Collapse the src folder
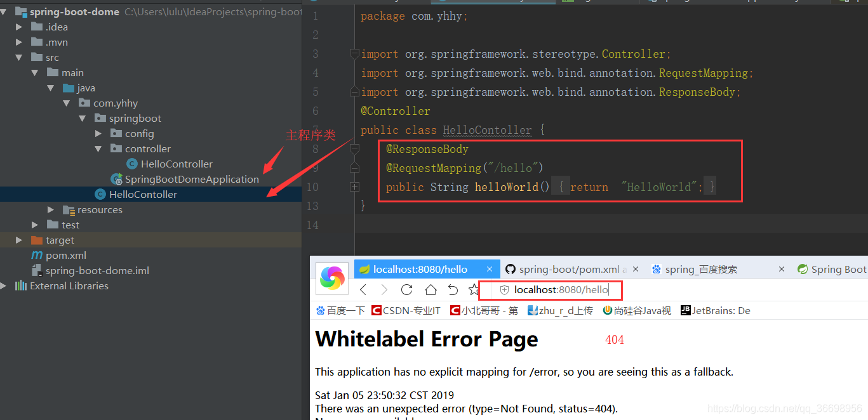This screenshot has height=420, width=868. 19,58
